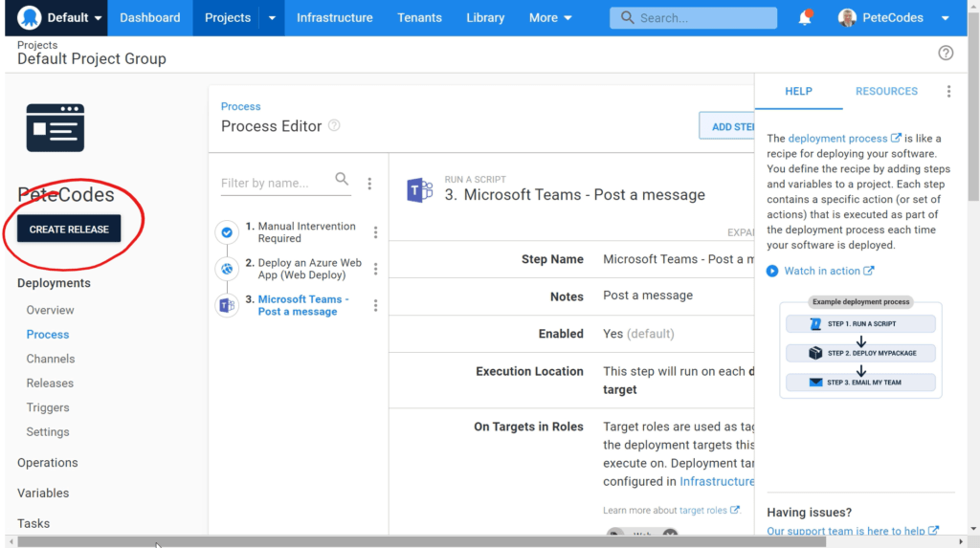The width and height of the screenshot is (980, 548).
Task: Click the Octopus Deploy logo icon
Action: pos(29,17)
